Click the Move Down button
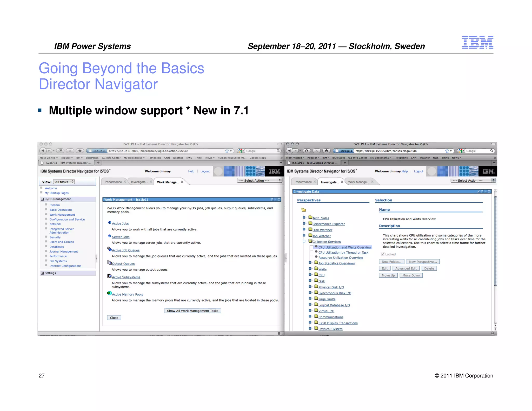 (x=411, y=275)
